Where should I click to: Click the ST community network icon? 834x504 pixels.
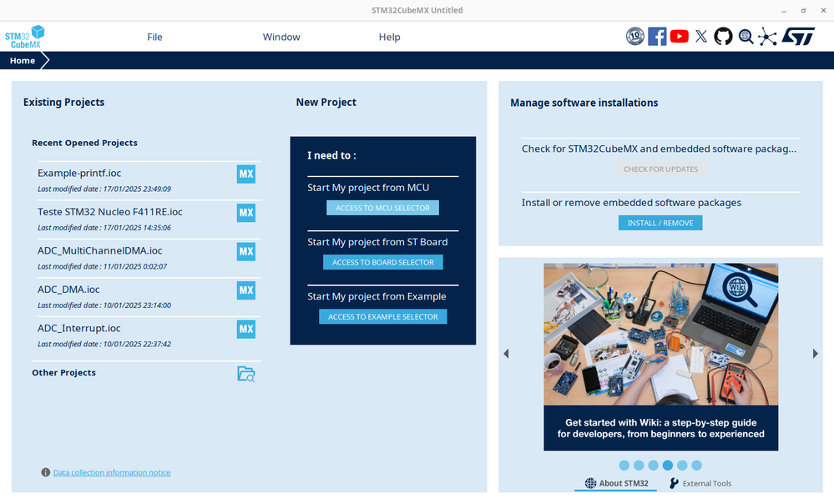(767, 36)
